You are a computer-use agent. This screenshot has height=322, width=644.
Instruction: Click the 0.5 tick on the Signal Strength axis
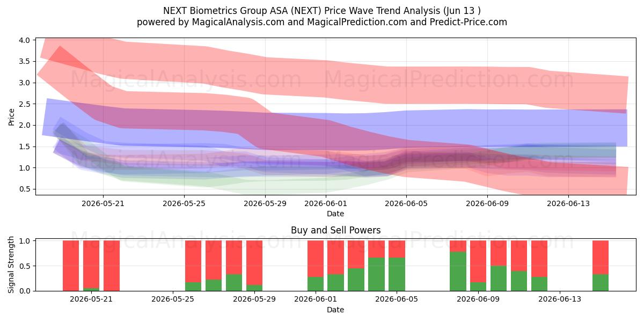point(25,266)
